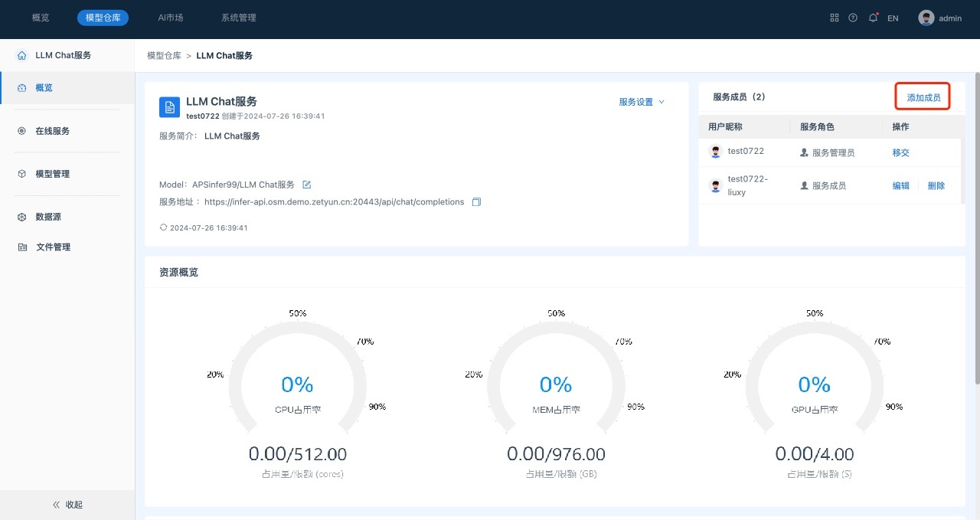
Task: Collapse the sidebar using 收起
Action: (67, 505)
